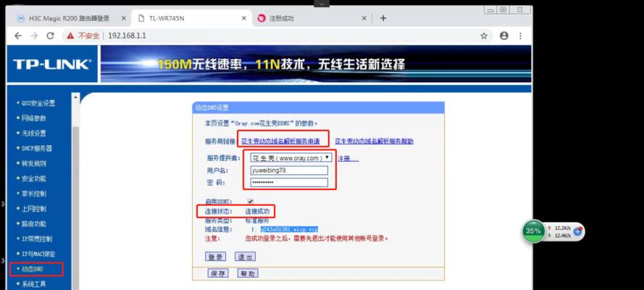This screenshot has width=644, height=290.
Task: Click the 不安全 warning icon
Action: [70, 36]
